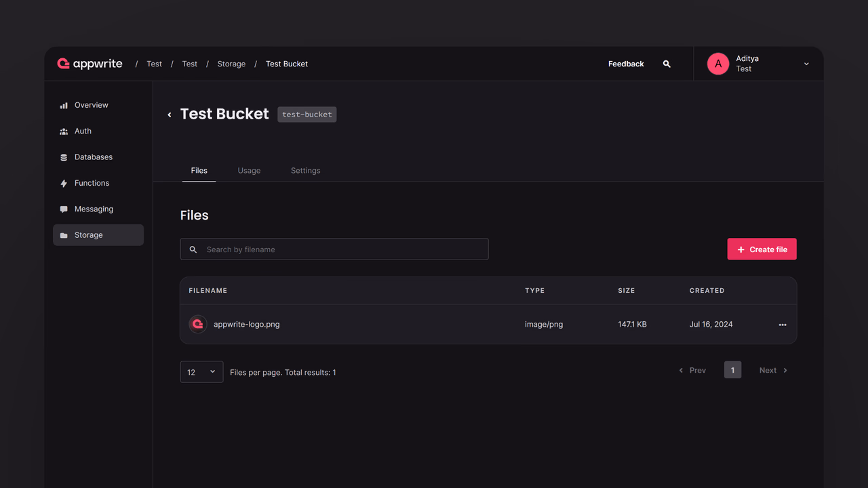Go back using arrow beside Test Bucket
Viewport: 868px width, 488px height.
point(170,115)
